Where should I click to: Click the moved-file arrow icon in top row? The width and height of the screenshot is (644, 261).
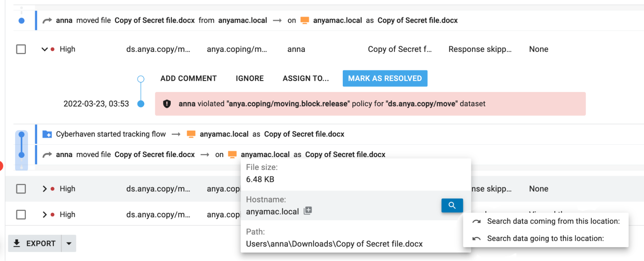pyautogui.click(x=47, y=21)
